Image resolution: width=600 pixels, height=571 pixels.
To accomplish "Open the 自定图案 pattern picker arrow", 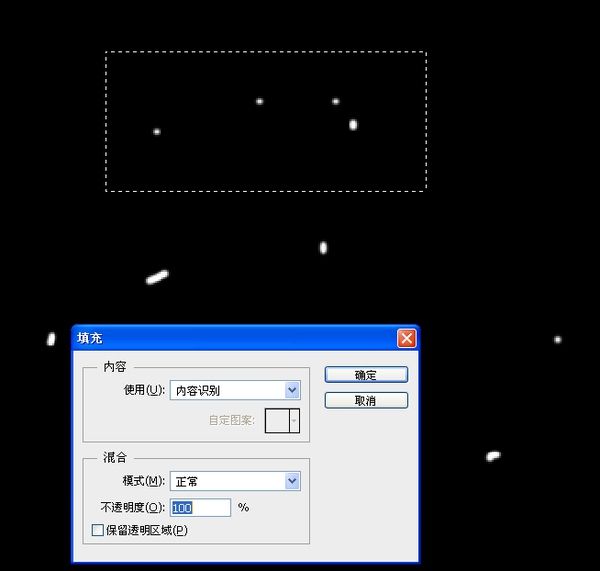I will pos(294,421).
